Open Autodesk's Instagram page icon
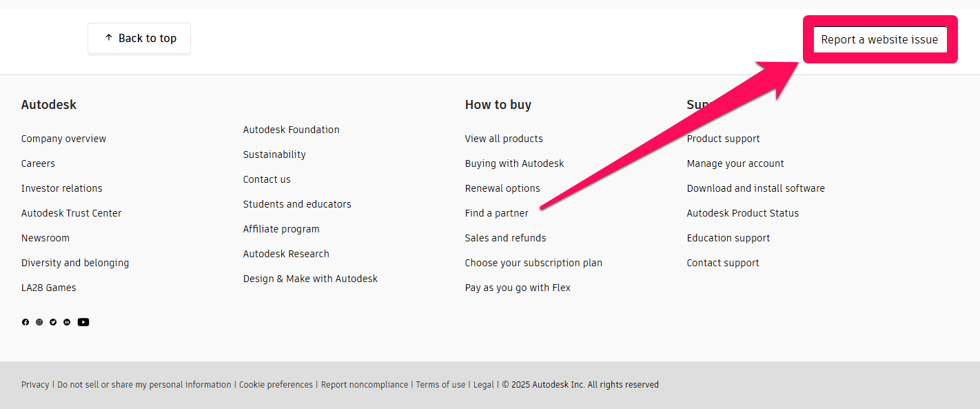The width and height of the screenshot is (980, 409). [x=39, y=322]
